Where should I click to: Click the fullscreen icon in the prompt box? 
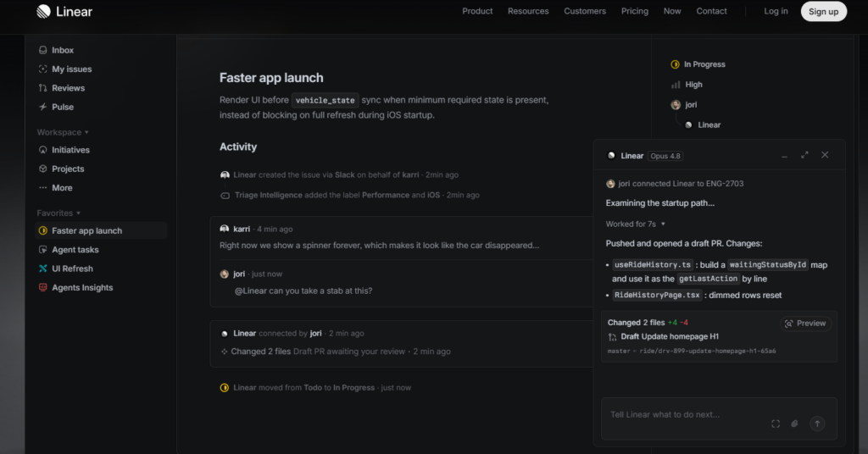[775, 424]
